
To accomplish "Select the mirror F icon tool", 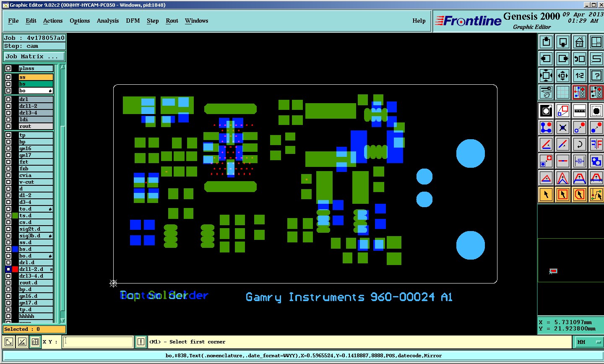I will pos(596,144).
